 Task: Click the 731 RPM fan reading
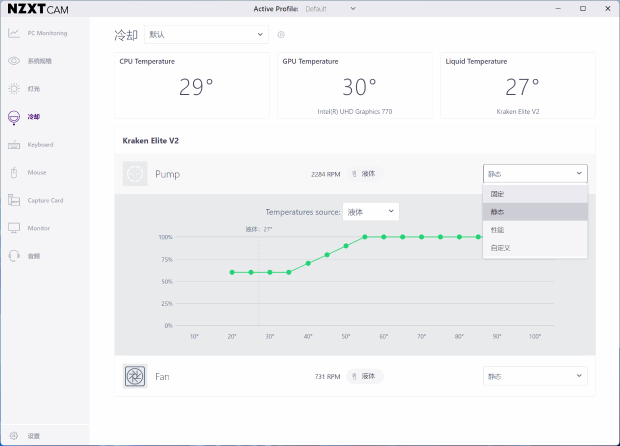tap(327, 376)
